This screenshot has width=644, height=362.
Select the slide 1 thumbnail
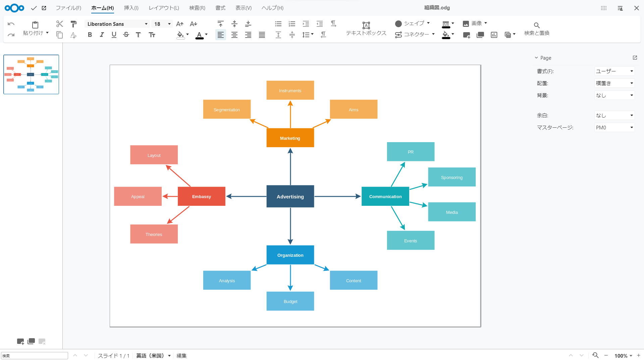[31, 74]
